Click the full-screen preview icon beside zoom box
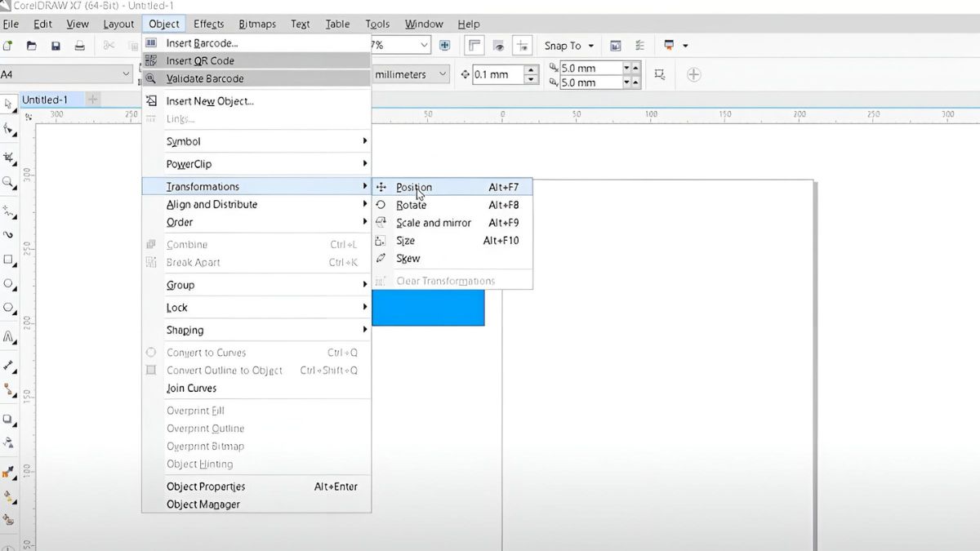Image resolution: width=980 pixels, height=551 pixels. pos(445,46)
